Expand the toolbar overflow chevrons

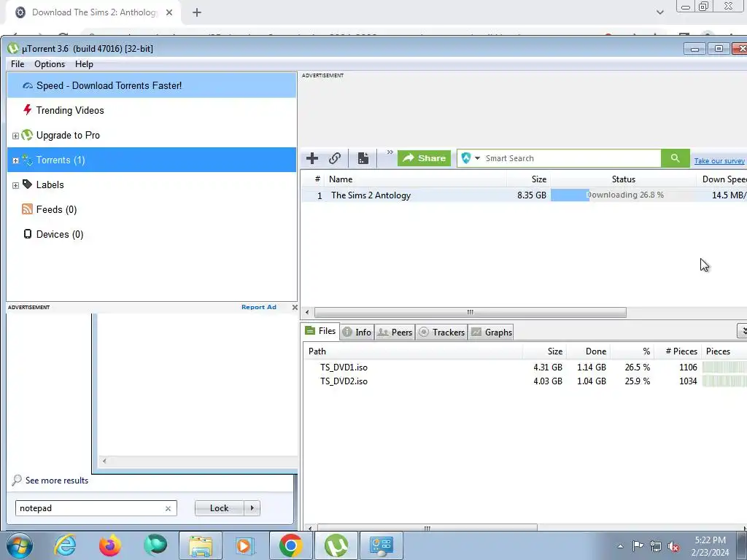(x=390, y=152)
